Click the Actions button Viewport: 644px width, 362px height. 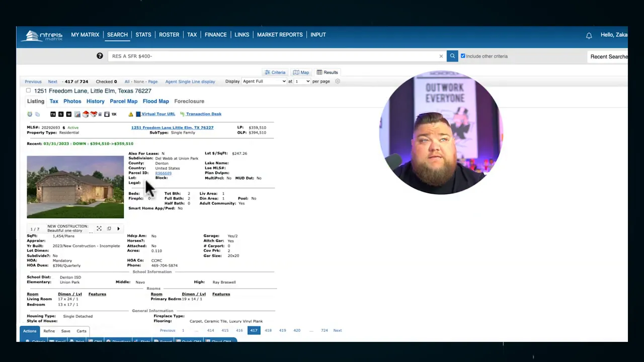(30, 331)
